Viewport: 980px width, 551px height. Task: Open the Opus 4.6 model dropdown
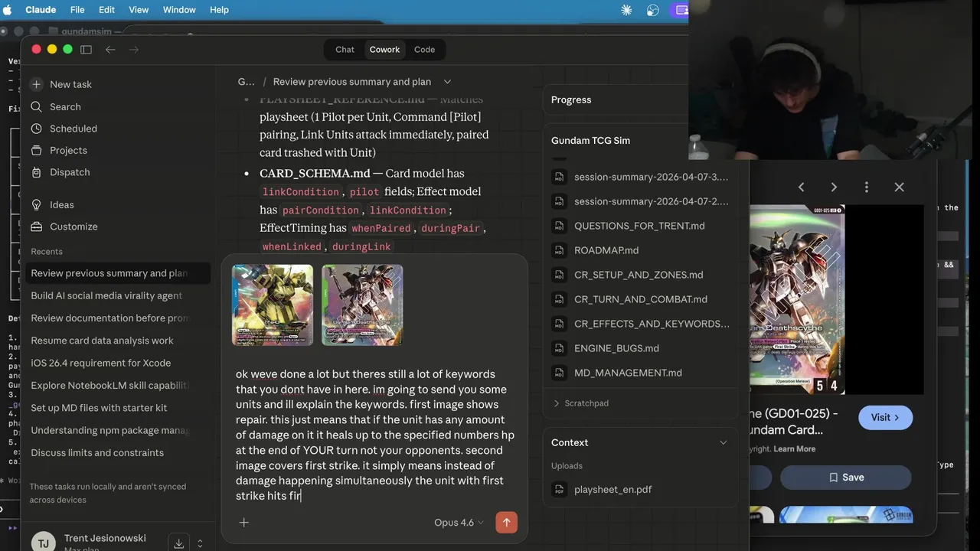459,523
